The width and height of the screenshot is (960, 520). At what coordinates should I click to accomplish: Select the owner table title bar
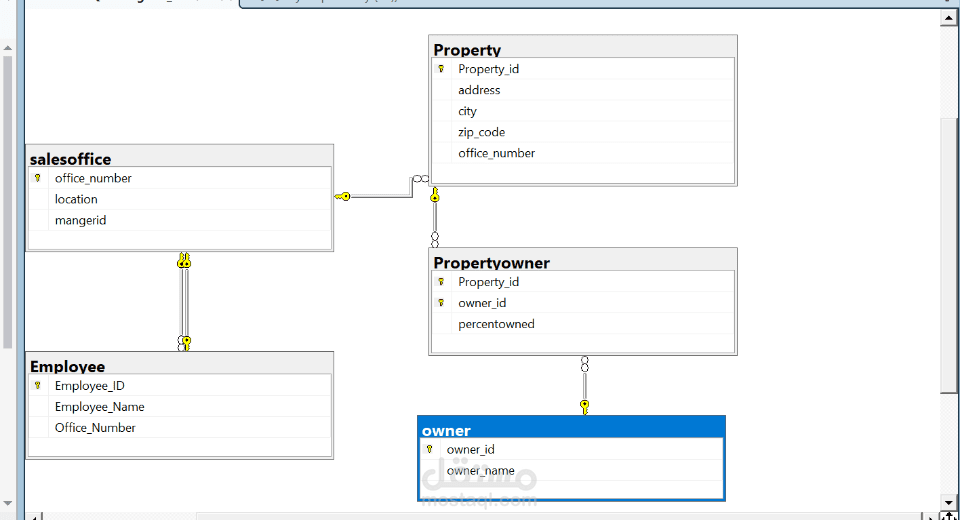point(571,428)
